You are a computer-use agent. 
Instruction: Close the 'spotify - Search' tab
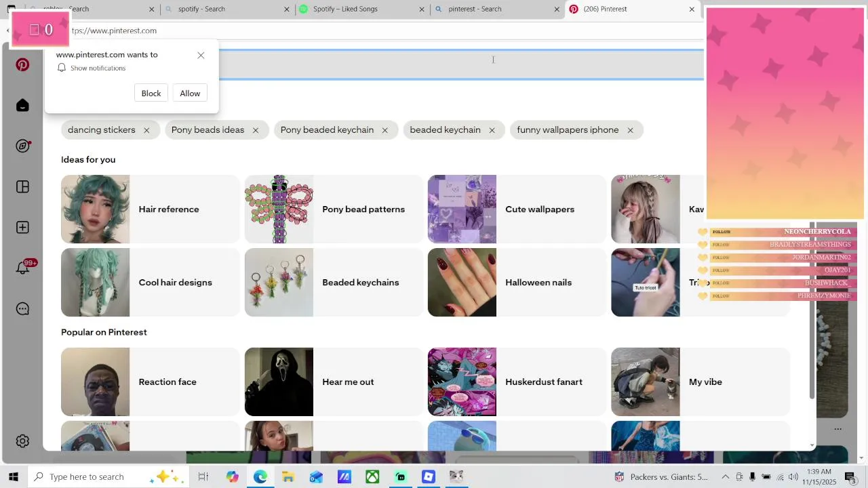(x=286, y=9)
